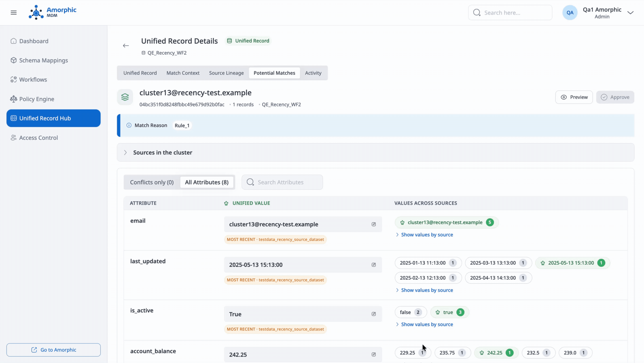
Task: Edit the email unified value
Action: tap(373, 224)
